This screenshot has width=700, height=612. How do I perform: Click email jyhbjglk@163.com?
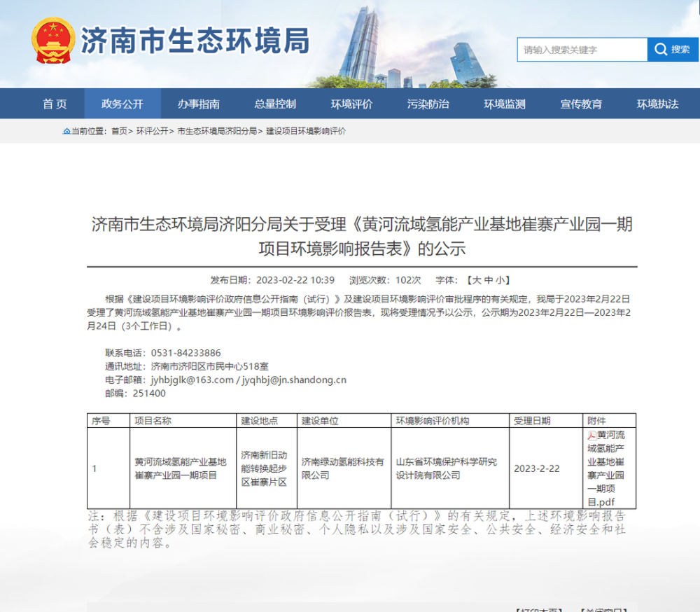[x=192, y=380]
